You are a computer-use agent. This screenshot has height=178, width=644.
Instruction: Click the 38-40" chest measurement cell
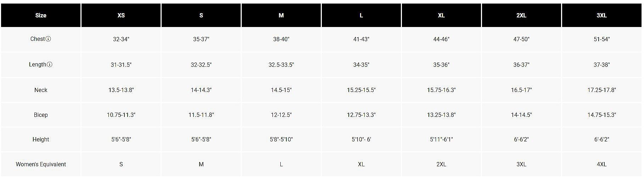(281, 39)
